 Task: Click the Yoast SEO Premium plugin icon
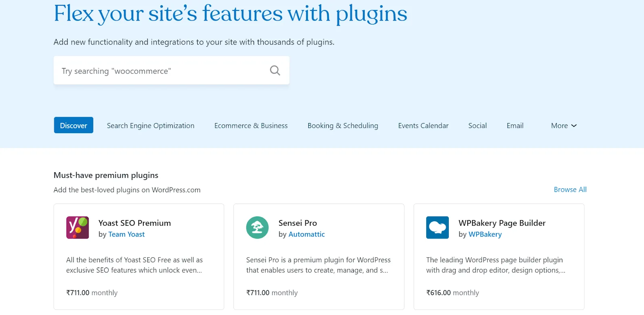coord(77,228)
